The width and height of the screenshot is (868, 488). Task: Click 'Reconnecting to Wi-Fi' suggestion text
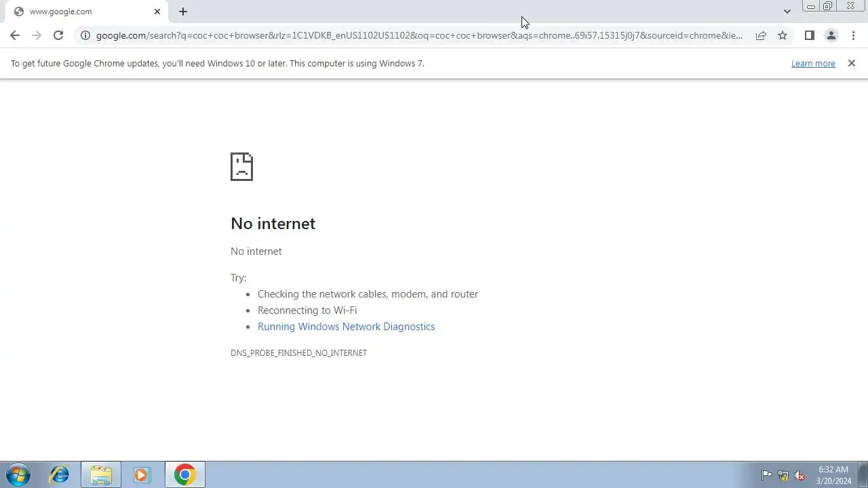pos(307,310)
